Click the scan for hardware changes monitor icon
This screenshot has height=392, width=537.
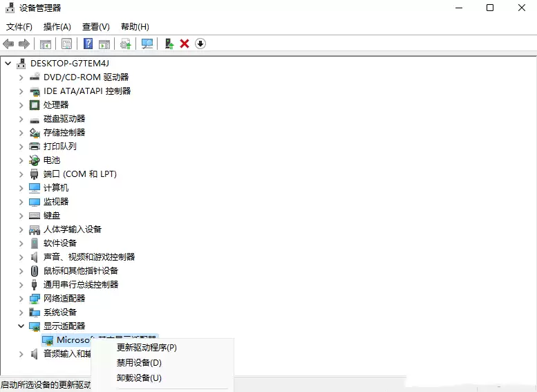click(x=147, y=44)
